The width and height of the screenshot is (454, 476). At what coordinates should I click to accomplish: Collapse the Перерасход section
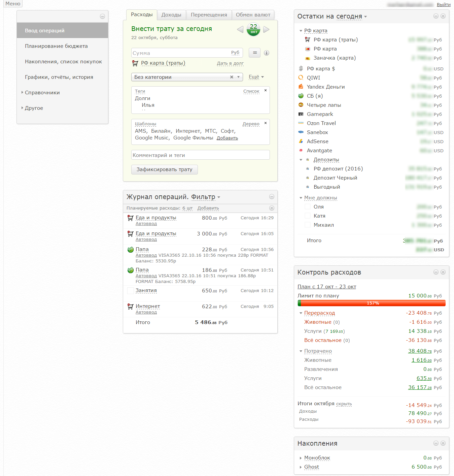301,313
